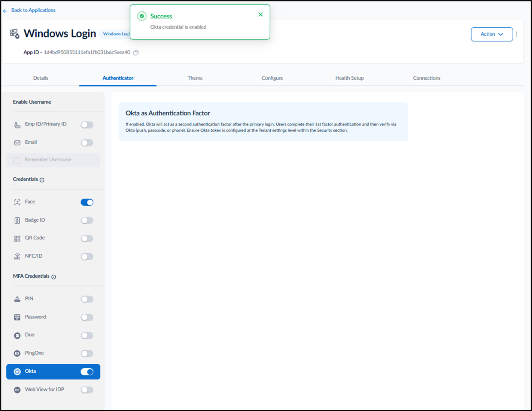Click the Web View for IDP icon
The height and width of the screenshot is (411, 532).
(17, 390)
